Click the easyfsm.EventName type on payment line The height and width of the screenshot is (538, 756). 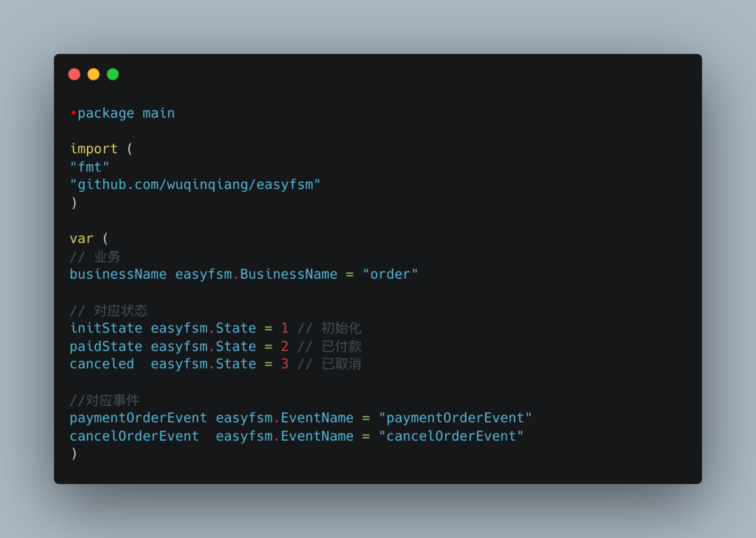pos(284,418)
